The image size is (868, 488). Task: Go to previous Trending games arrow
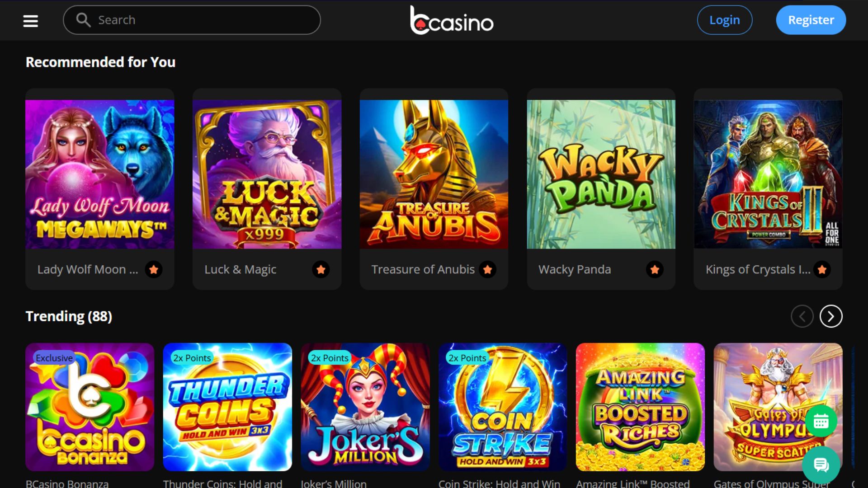[x=802, y=316]
